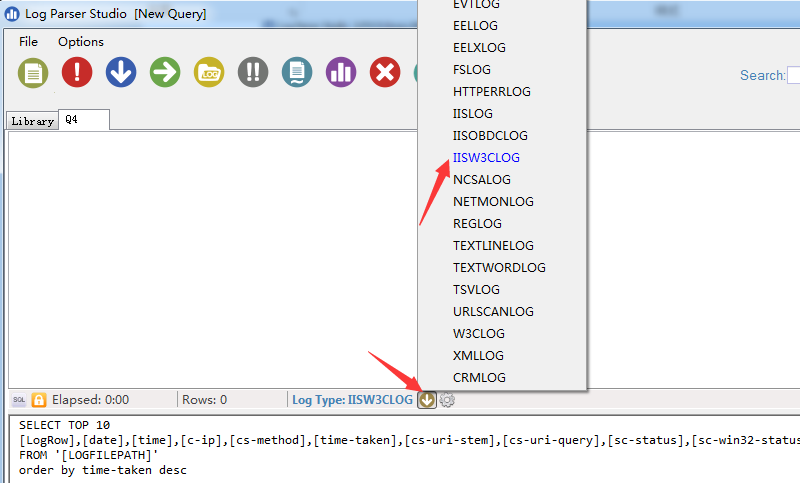Click the SQL icon in status bar
800x483 pixels.
point(19,400)
